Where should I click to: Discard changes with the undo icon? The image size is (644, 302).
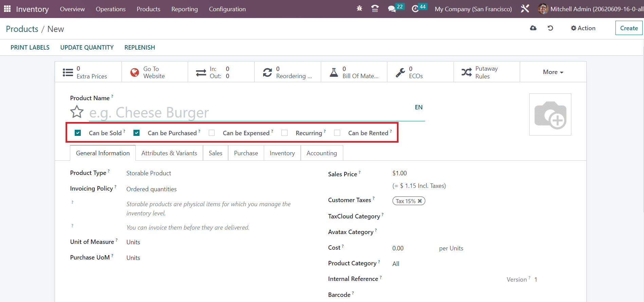click(x=550, y=28)
